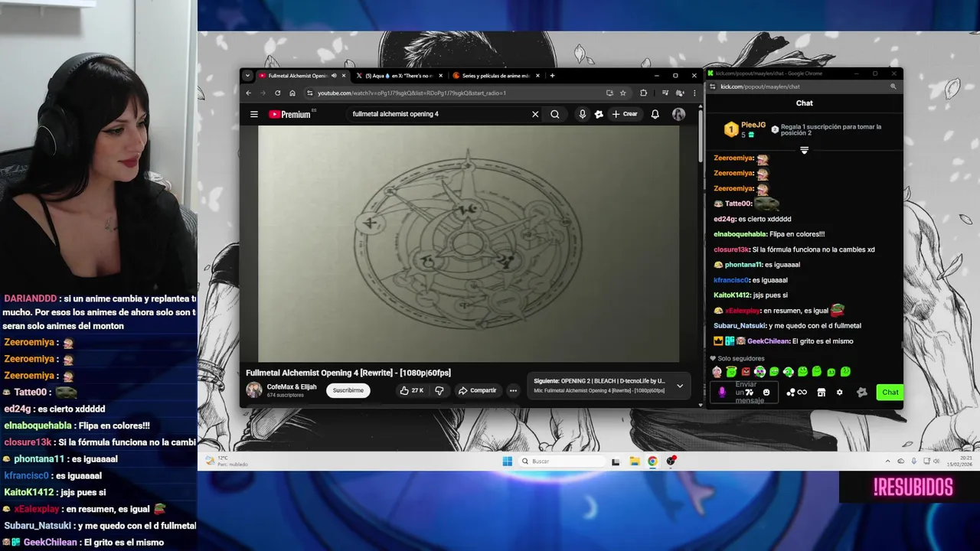Open Chrome extensions puzzle icon
Image resolution: width=980 pixels, height=551 pixels.
643,93
